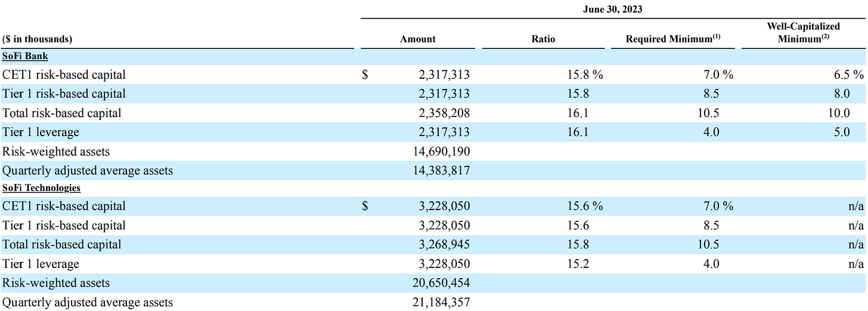Select the ratio '15.6 %' in SoFi Technologies CET1 row
The image size is (868, 311).
point(585,206)
